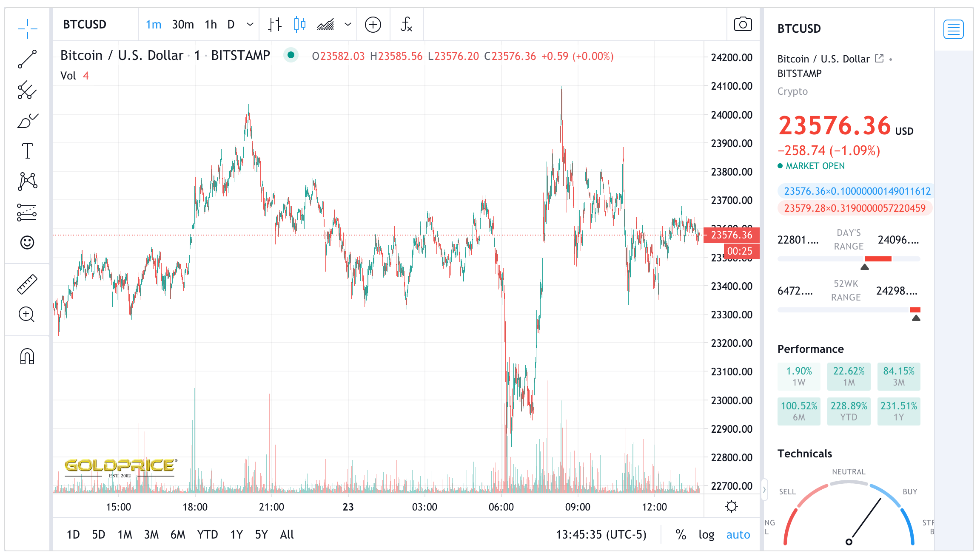The width and height of the screenshot is (980, 556).
Task: Toggle logarithmic price scale
Action: 707,534
